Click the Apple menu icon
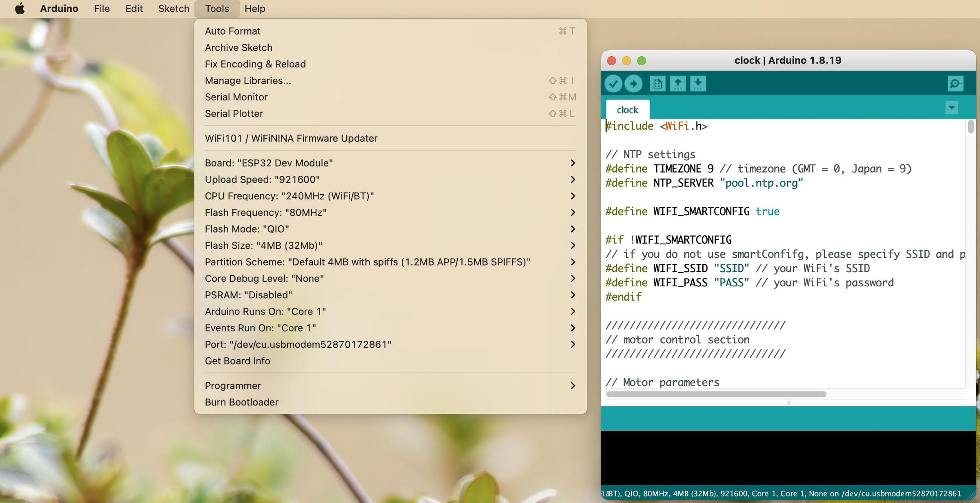This screenshot has width=980, height=503. 20,9
